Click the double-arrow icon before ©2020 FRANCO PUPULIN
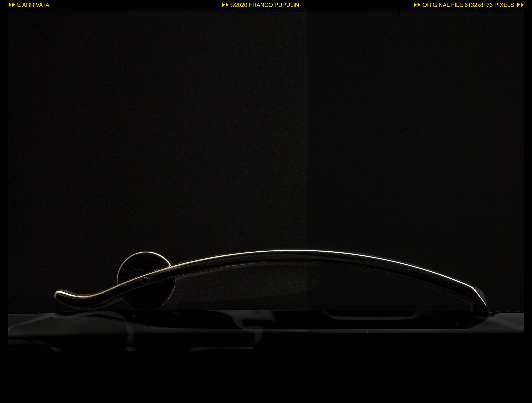Viewport: 532px width, 403px height. [225, 5]
